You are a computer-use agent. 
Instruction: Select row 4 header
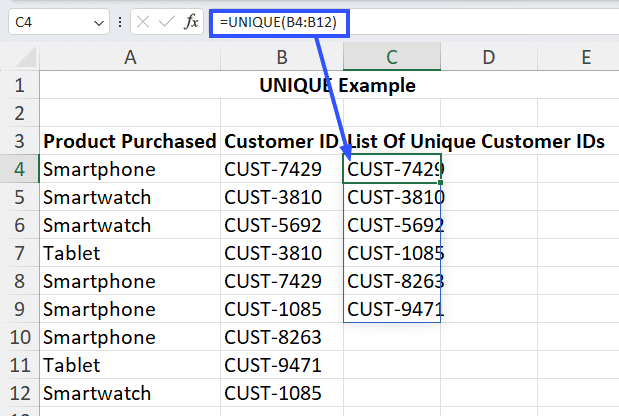19,169
